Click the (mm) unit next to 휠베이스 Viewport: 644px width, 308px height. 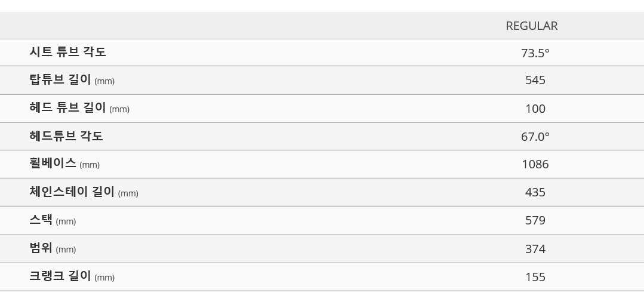point(90,165)
